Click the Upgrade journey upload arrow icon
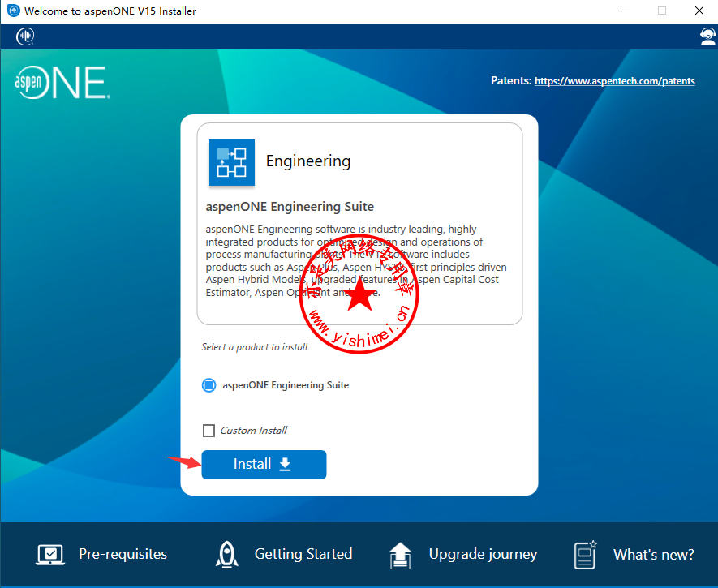 click(x=400, y=556)
